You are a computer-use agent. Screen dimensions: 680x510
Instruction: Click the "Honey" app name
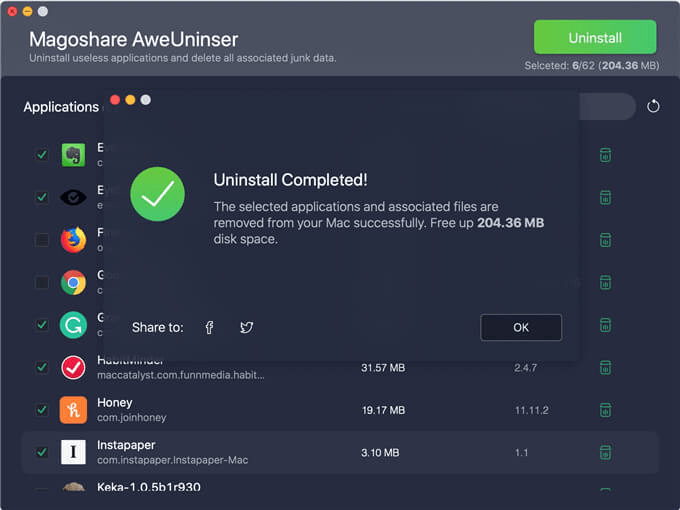pyautogui.click(x=114, y=402)
